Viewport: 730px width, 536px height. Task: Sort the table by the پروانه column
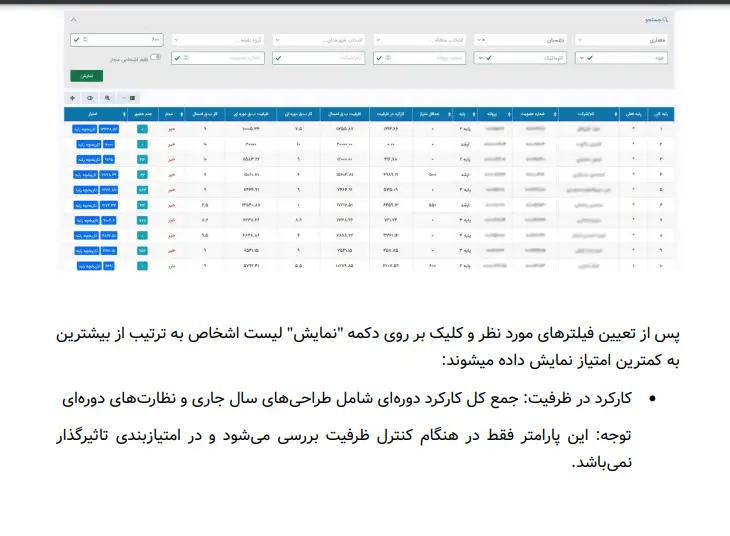coord(495,114)
